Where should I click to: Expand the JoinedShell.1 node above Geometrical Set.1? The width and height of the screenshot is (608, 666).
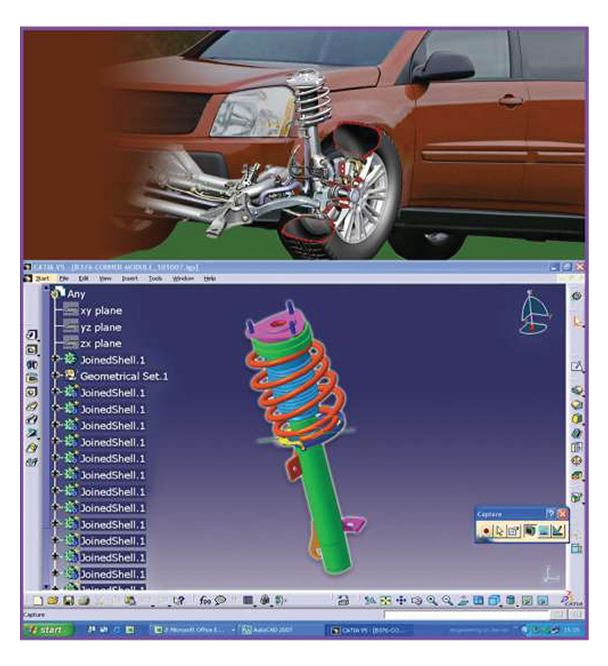tap(55, 358)
